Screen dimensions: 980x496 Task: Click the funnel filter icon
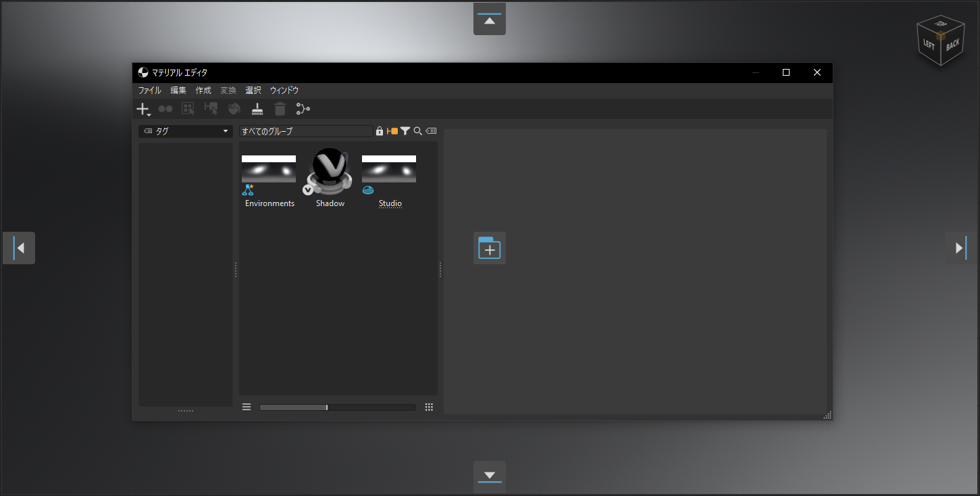tap(405, 131)
